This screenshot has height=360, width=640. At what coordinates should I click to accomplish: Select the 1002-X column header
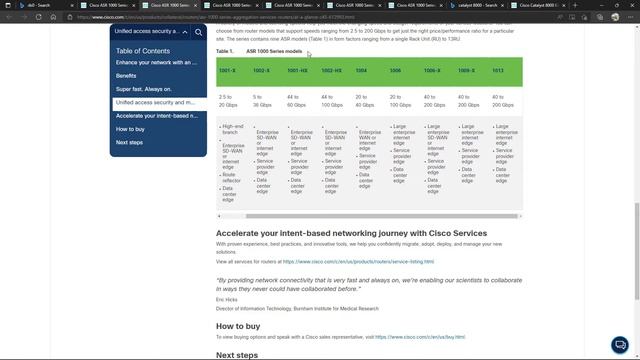point(261,71)
